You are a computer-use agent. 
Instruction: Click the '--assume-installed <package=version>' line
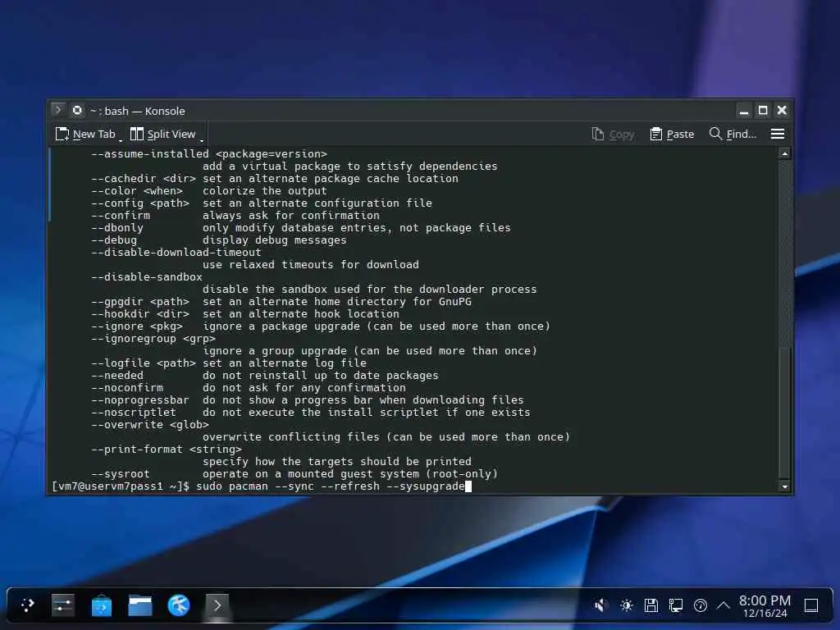pyautogui.click(x=209, y=153)
